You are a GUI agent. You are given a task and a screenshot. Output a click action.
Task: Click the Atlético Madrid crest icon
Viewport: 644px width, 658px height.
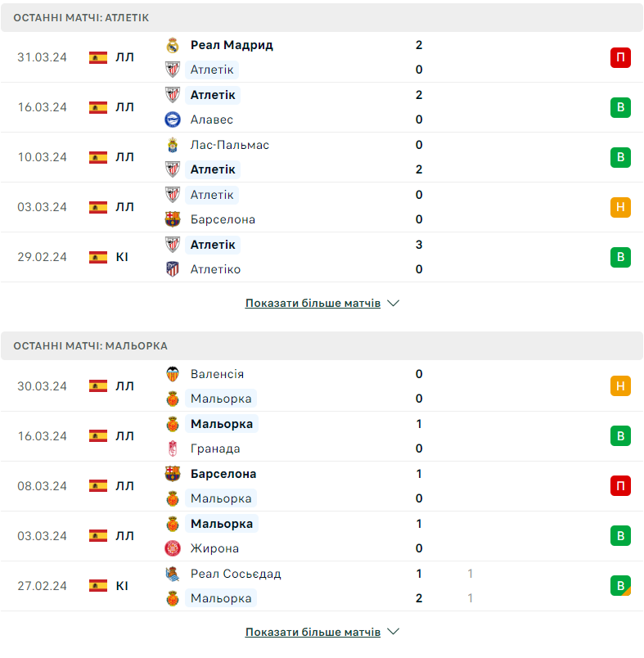[x=172, y=269]
